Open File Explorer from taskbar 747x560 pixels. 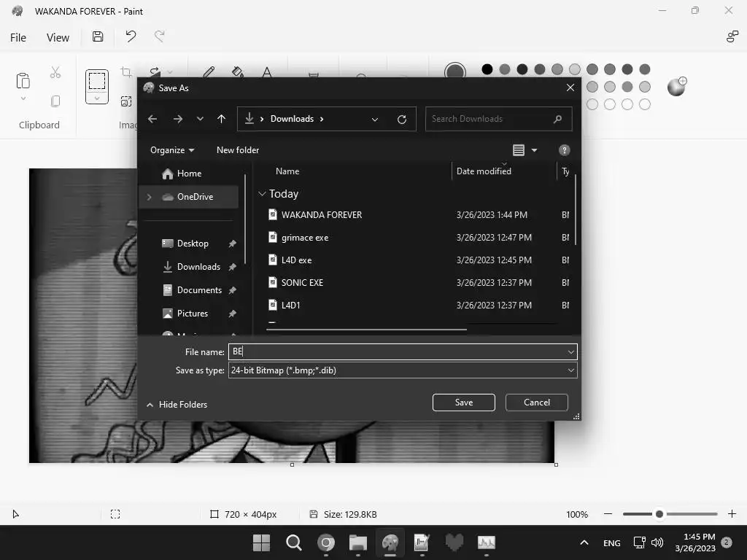[357, 542]
